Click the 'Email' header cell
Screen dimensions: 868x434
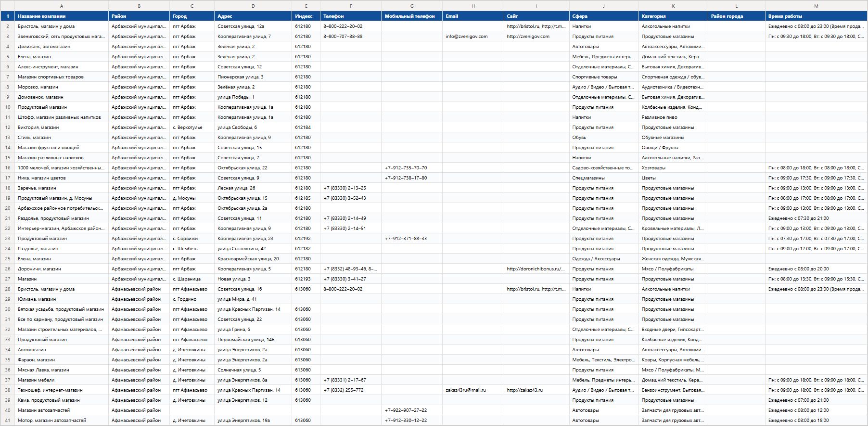coord(473,16)
